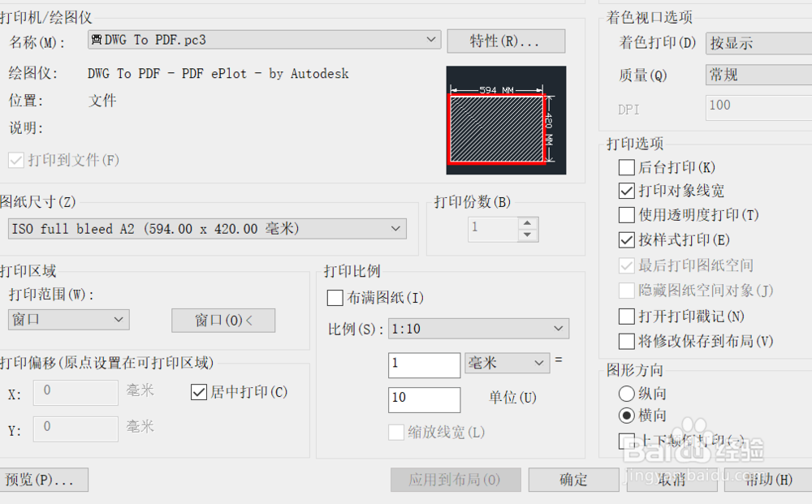Click the paper size preview thumbnail
Viewport: 812px width, 504px height.
pos(506,120)
